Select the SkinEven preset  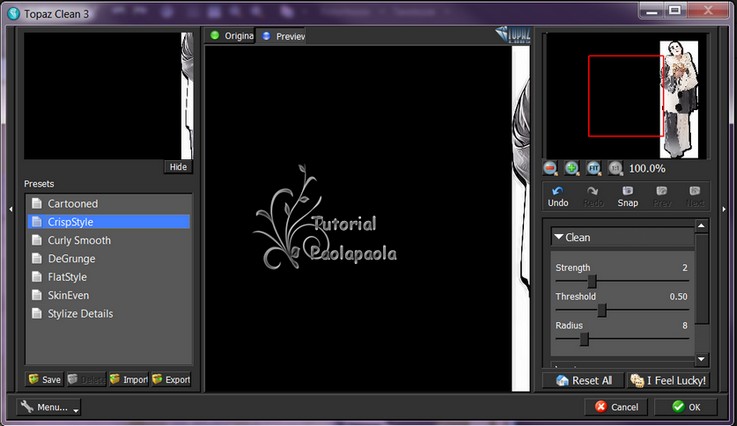tap(109, 295)
